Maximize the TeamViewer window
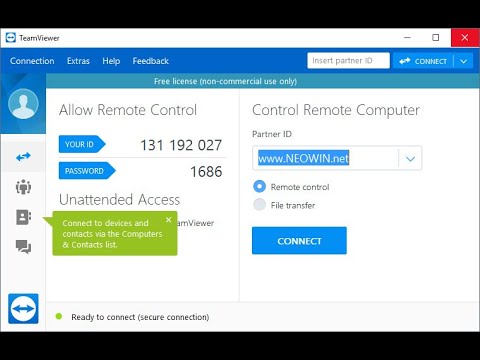Viewport: 480px width, 360px height. [x=435, y=38]
